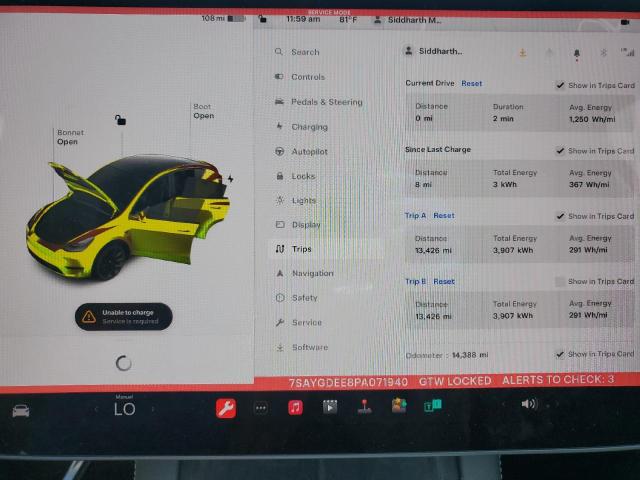The height and width of the screenshot is (480, 640).
Task: Rename Trip B via its label
Action: point(416,281)
